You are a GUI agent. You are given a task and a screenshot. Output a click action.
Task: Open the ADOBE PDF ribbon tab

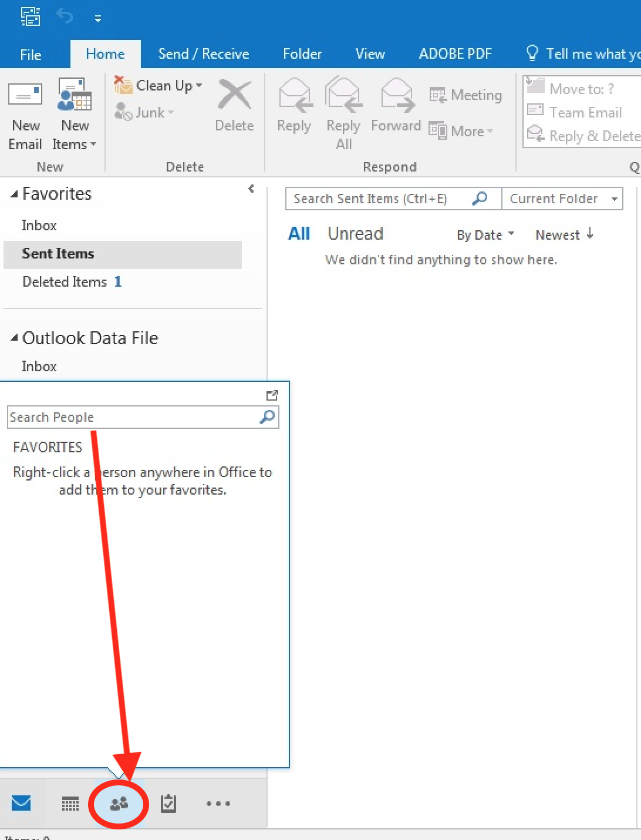click(x=456, y=53)
